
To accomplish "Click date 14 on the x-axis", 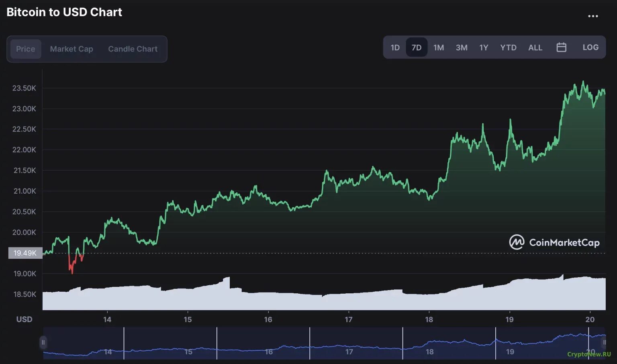I will [x=107, y=319].
